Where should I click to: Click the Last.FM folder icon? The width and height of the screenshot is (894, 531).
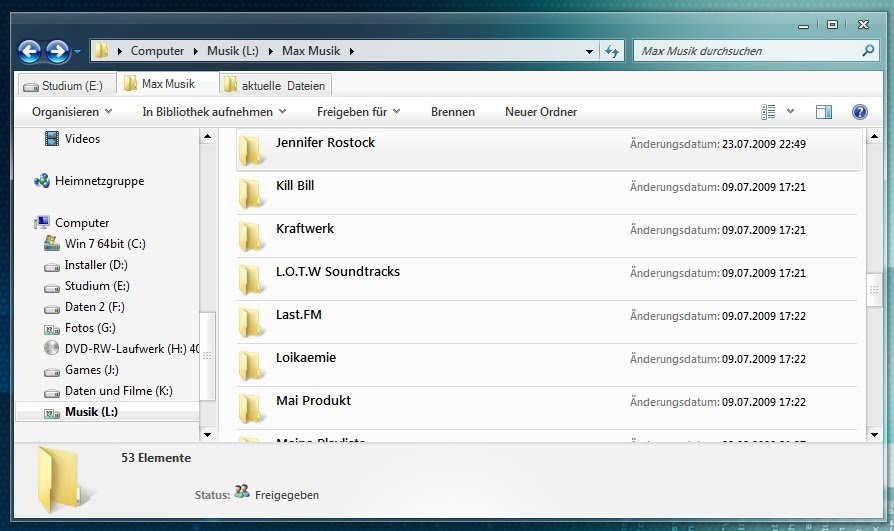pos(251,322)
